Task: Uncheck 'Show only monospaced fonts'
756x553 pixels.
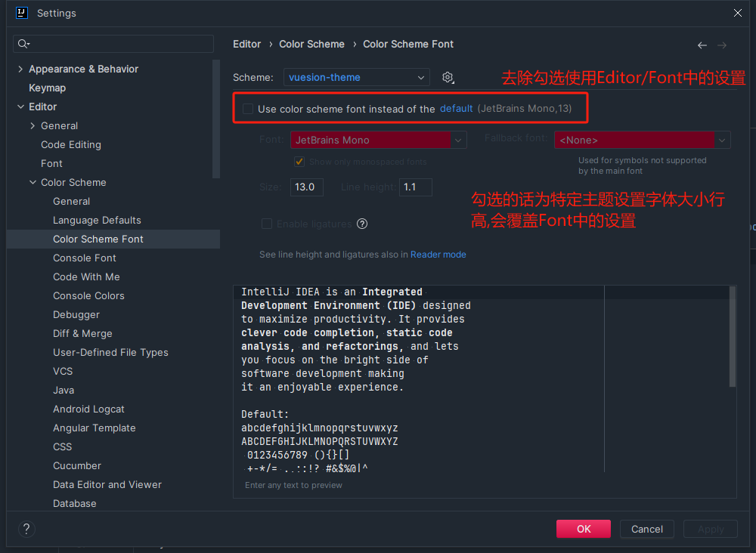Action: pos(299,161)
